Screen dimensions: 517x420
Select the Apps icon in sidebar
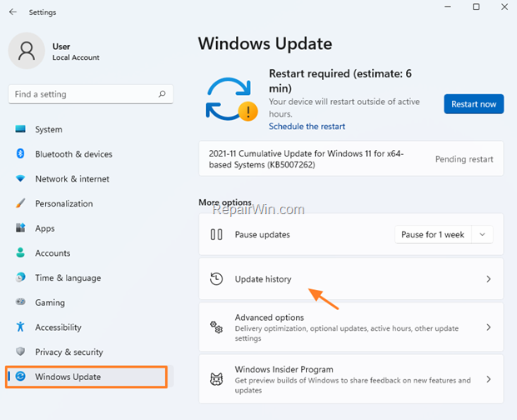(x=21, y=227)
